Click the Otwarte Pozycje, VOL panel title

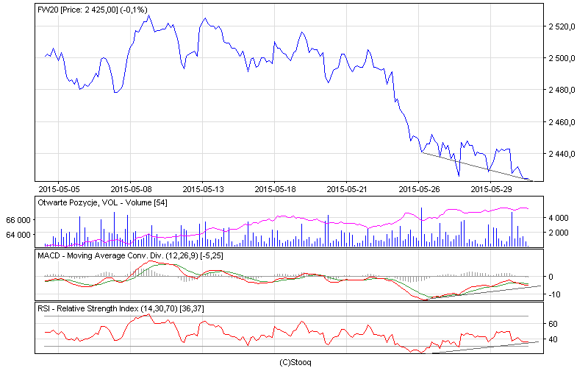click(102, 203)
